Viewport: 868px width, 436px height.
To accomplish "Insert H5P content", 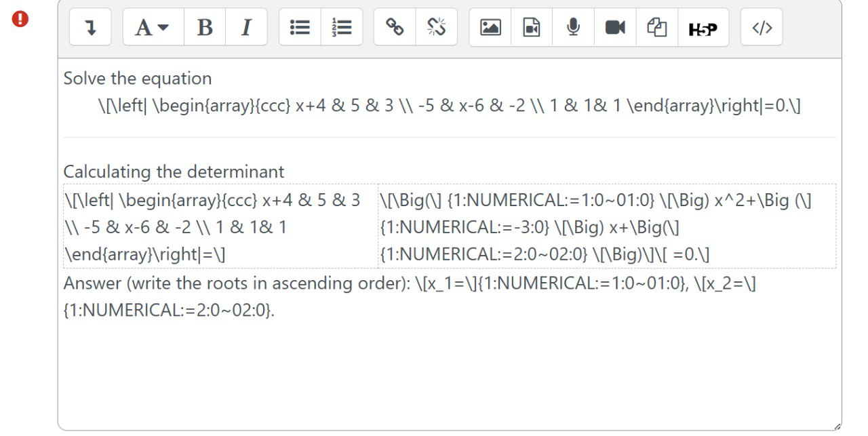I will (x=703, y=27).
